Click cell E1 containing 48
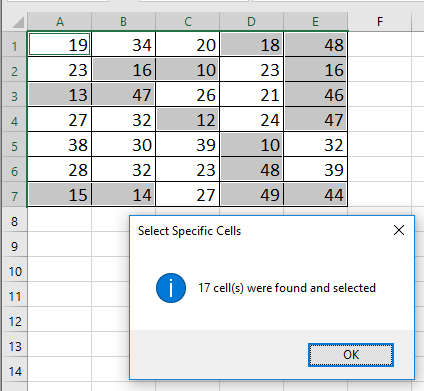Screen dimensions: 424x391 316,44
